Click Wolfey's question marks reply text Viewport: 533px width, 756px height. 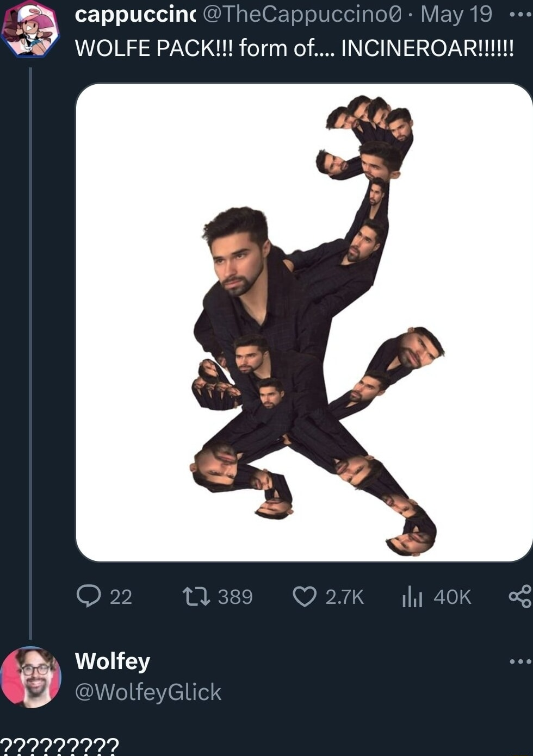point(59,747)
